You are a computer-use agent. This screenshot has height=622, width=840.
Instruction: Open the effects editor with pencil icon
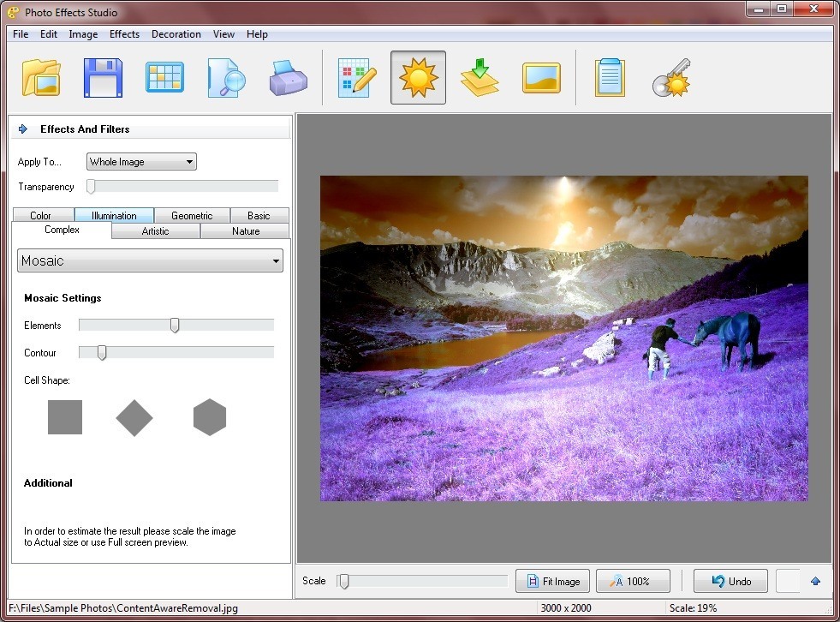pyautogui.click(x=355, y=76)
